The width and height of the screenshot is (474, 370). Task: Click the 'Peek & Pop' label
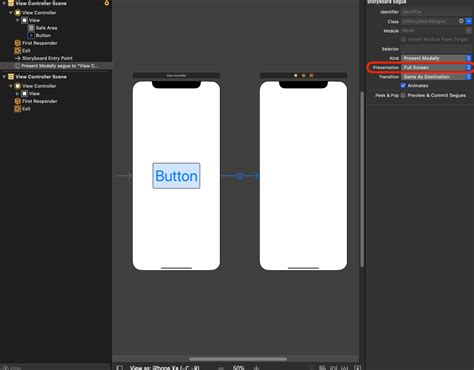(387, 95)
